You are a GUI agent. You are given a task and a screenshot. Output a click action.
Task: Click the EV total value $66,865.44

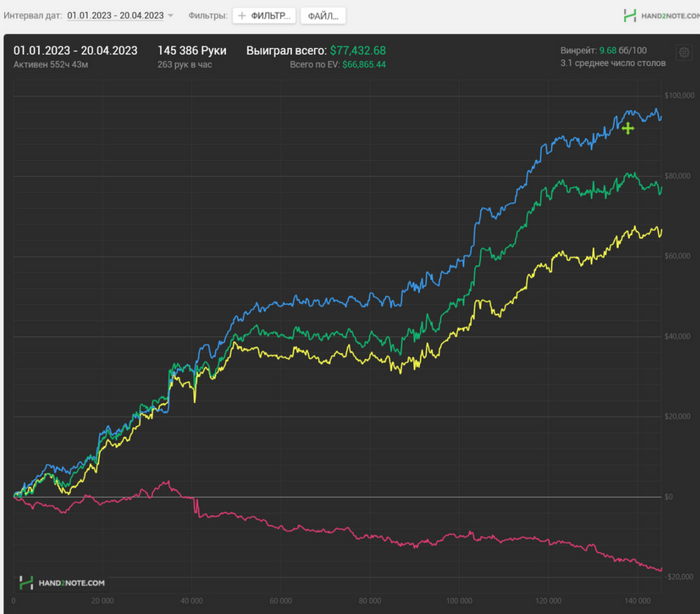[364, 65]
